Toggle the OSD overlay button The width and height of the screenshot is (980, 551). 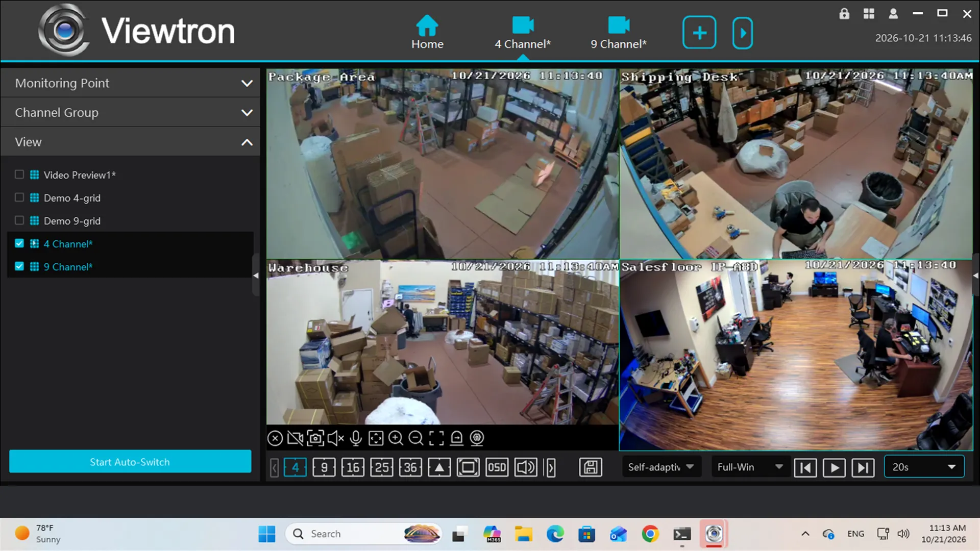[x=497, y=467]
